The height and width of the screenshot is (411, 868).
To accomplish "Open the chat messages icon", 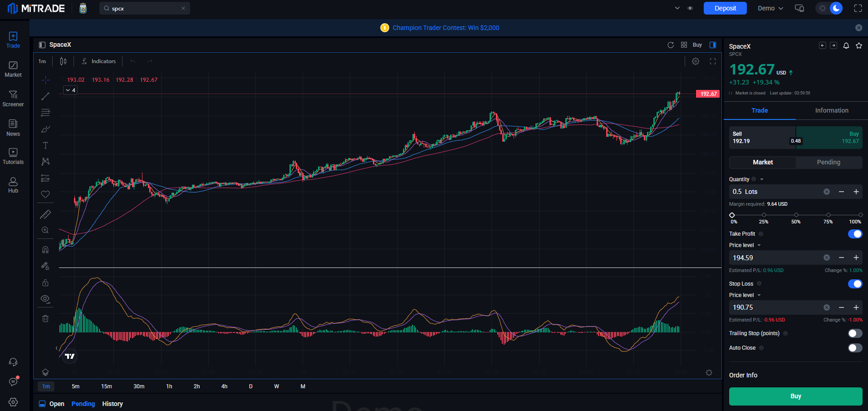I will [x=13, y=381].
